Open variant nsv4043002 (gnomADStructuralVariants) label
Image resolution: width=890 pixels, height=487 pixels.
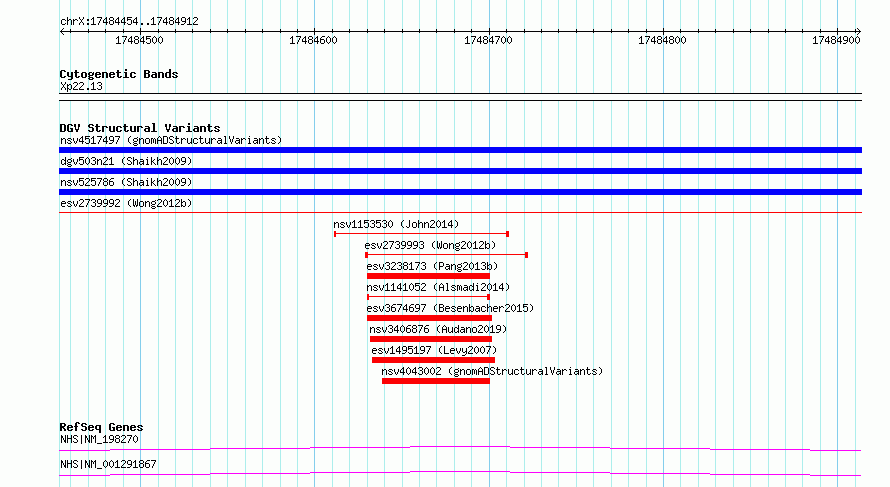pos(492,371)
